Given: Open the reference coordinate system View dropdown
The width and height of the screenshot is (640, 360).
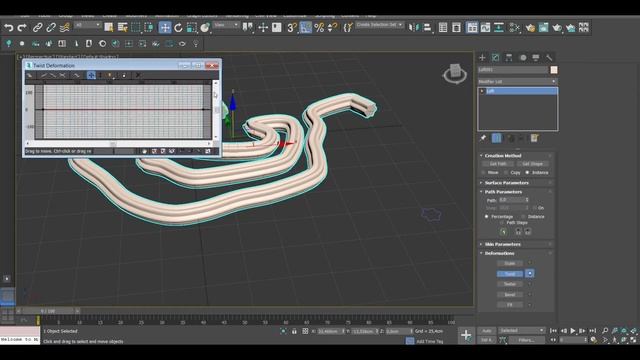Looking at the screenshot, I should [226, 25].
